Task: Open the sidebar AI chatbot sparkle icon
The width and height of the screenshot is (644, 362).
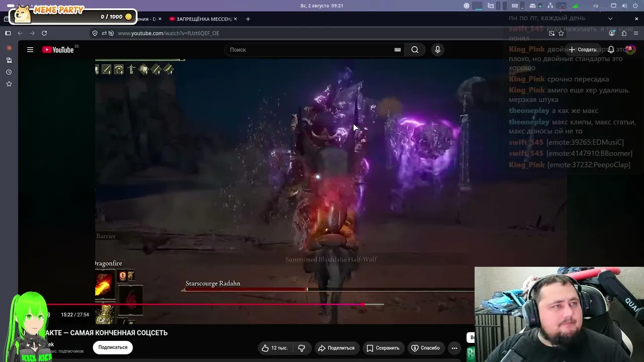Action: pos(9,48)
